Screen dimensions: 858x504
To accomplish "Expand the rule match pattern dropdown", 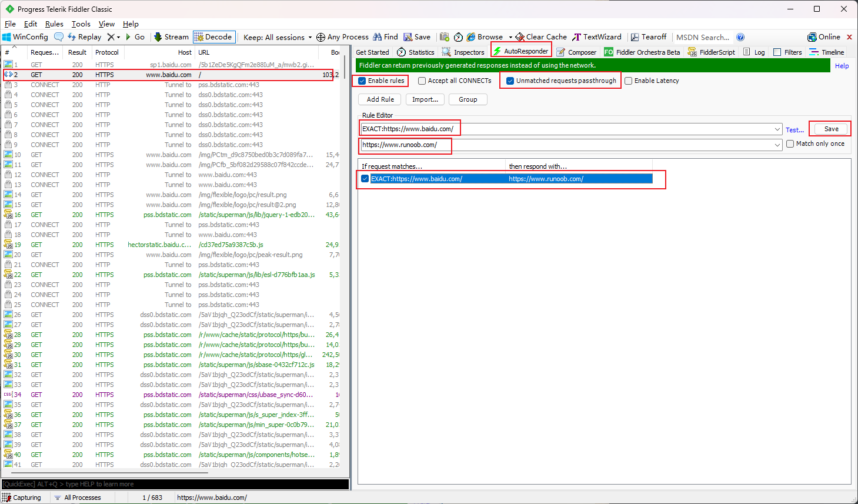I will 777,129.
